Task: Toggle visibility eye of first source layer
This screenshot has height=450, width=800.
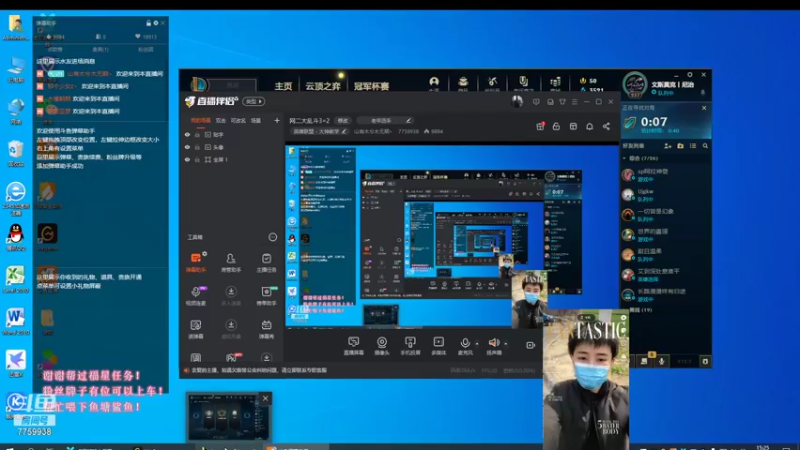Action: (x=187, y=135)
